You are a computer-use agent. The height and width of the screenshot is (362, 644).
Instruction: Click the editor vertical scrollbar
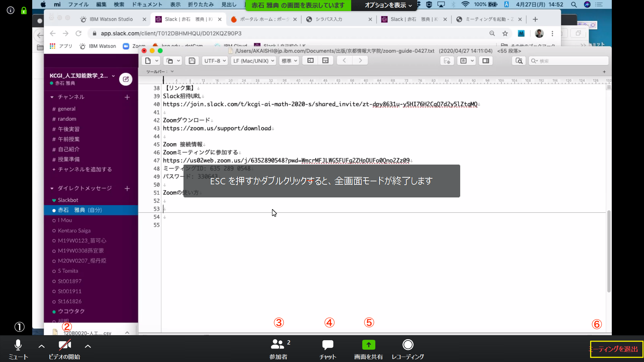pyautogui.click(x=609, y=251)
